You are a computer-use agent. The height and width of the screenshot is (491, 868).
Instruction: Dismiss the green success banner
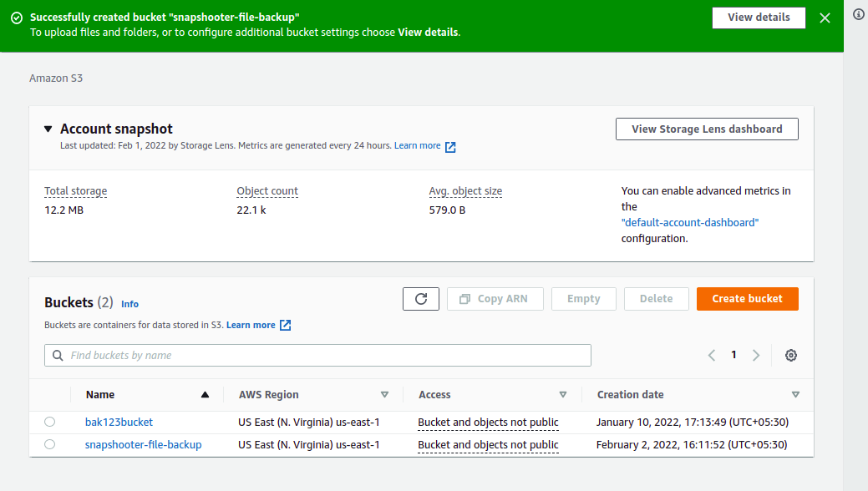point(825,18)
